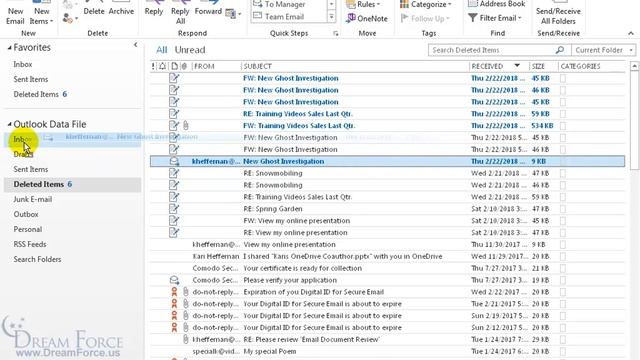Open the Address Book
This screenshot has height=360, width=640.
[497, 4]
